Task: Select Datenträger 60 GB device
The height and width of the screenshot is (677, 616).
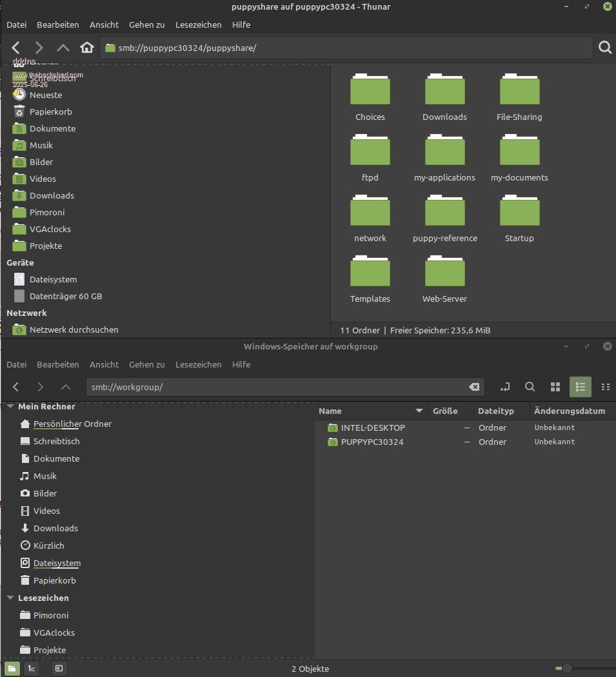Action: click(65, 296)
